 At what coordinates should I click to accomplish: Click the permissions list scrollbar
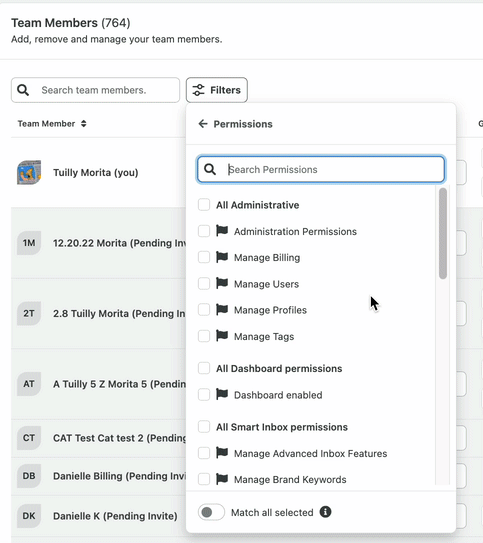442,233
